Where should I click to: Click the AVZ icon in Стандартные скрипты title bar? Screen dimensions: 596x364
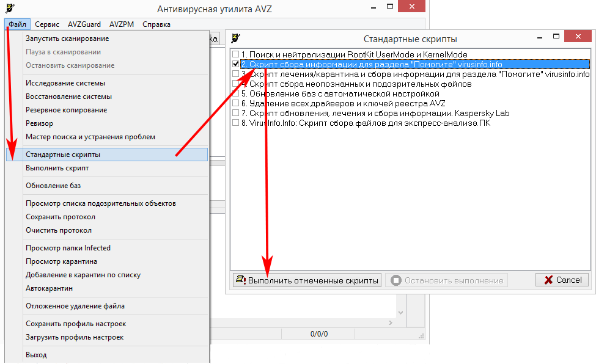pyautogui.click(x=236, y=38)
